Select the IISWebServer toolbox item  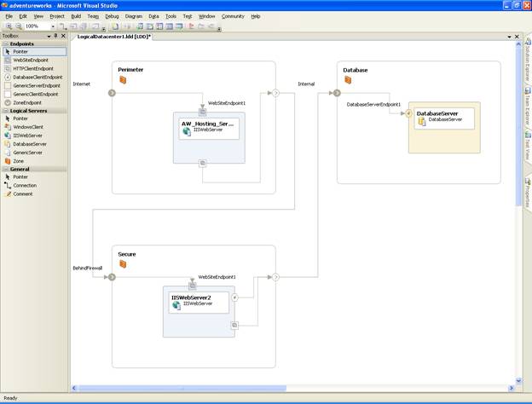[x=35, y=136]
